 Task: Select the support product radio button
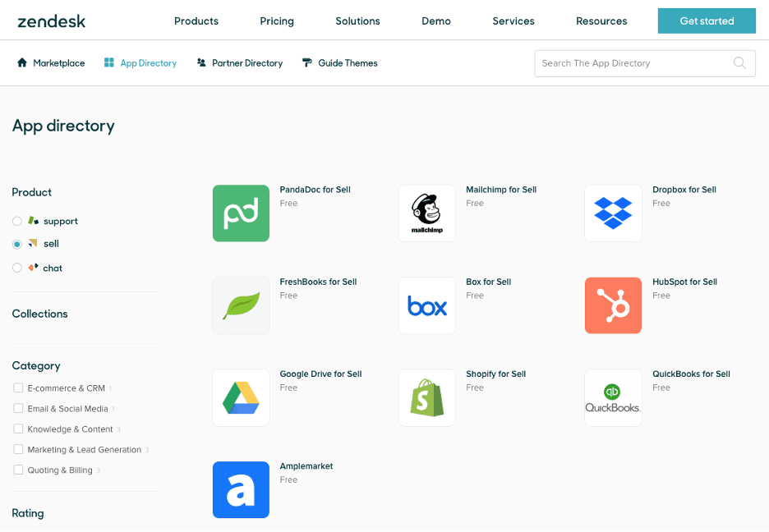tap(17, 221)
